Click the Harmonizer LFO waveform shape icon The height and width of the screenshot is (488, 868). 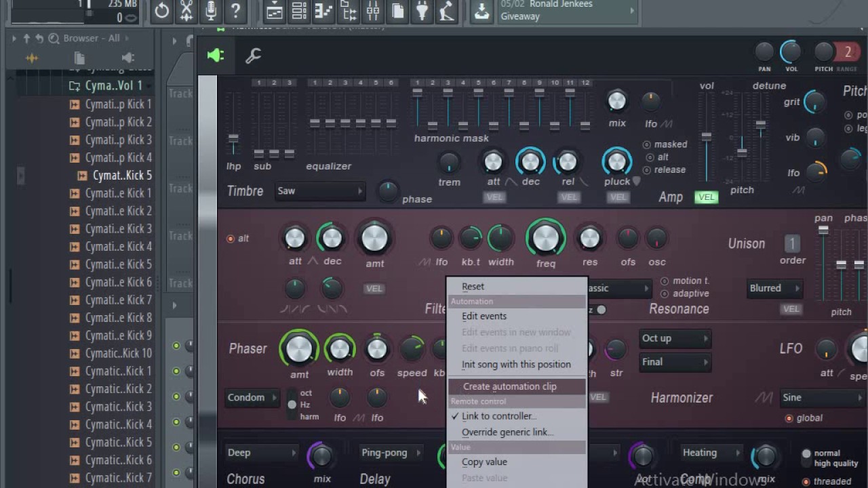[764, 397]
